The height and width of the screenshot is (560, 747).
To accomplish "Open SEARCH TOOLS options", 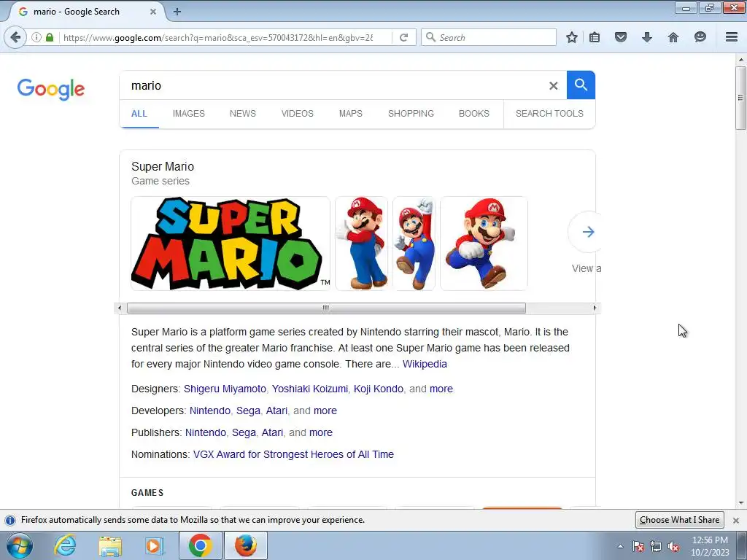I will 549,113.
